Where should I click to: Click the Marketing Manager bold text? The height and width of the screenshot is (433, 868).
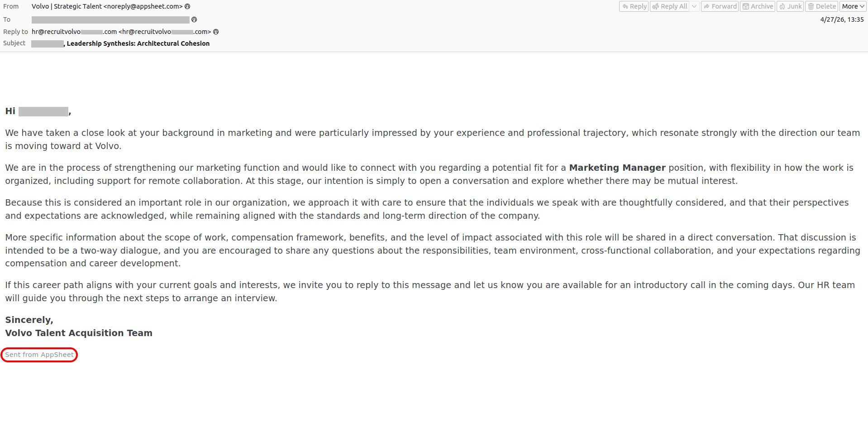tap(617, 168)
